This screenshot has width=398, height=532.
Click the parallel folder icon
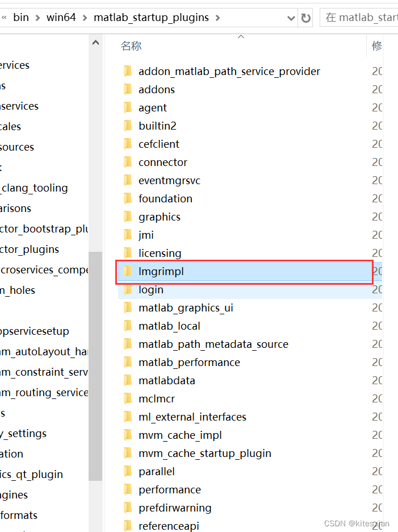coord(128,471)
